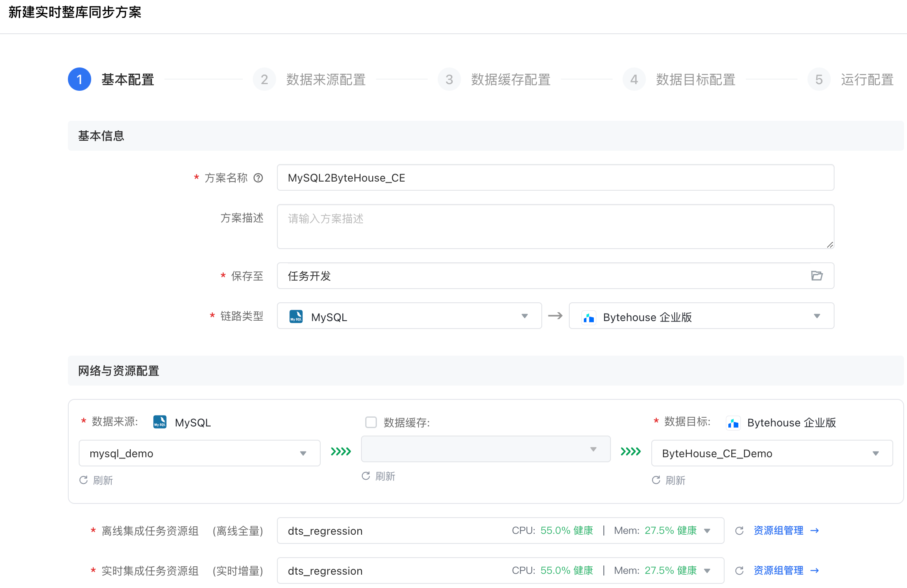Click 刷新 under data source dropdown
Viewport: 907px width, 588px height.
click(103, 481)
